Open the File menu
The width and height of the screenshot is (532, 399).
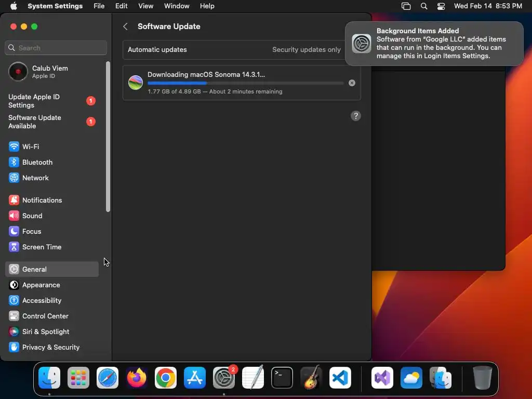[99, 6]
